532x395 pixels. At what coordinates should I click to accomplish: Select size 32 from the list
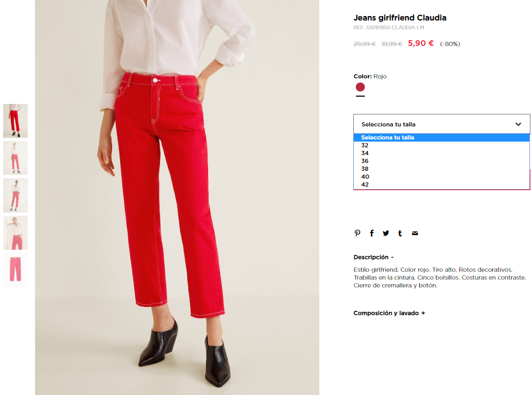[x=442, y=145]
